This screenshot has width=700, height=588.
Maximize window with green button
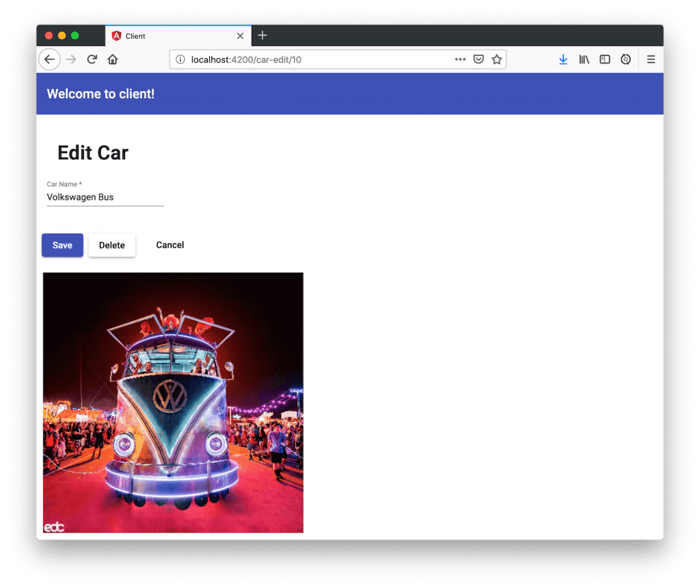coord(75,36)
